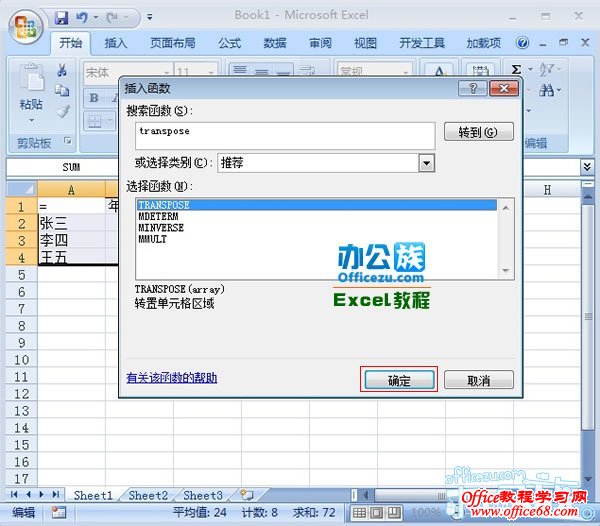Click the select all corner button
The image size is (600, 526).
tap(21, 190)
